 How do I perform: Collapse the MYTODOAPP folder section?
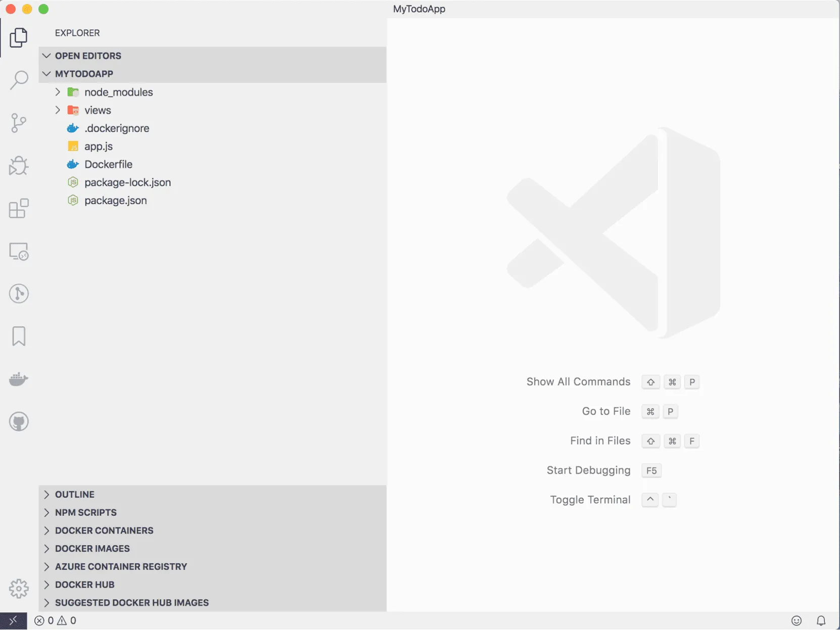click(x=212, y=74)
